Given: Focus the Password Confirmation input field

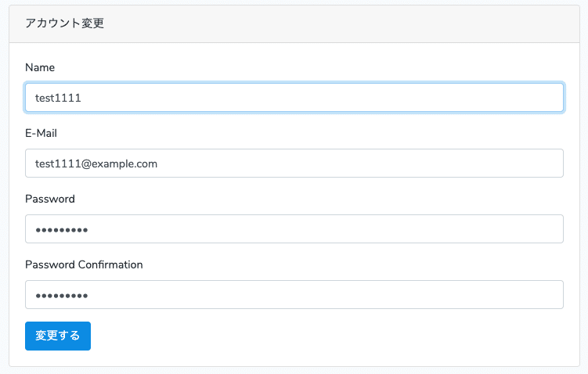Looking at the screenshot, I should click(294, 295).
